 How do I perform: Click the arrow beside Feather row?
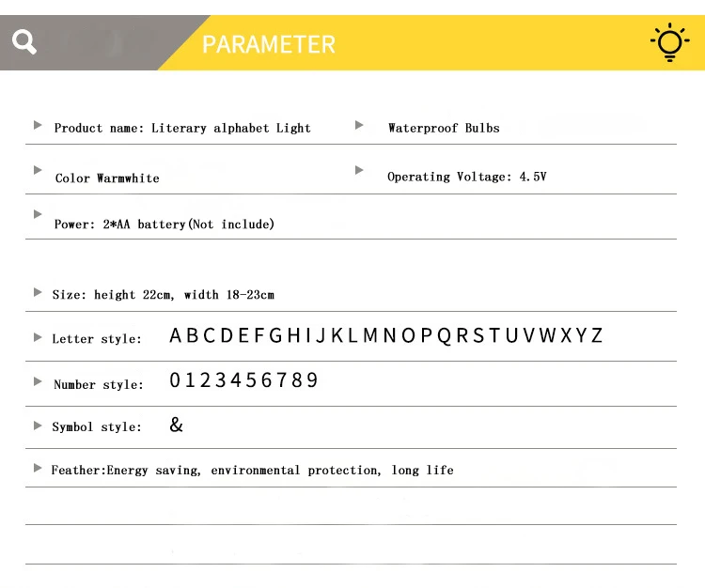[x=38, y=468]
